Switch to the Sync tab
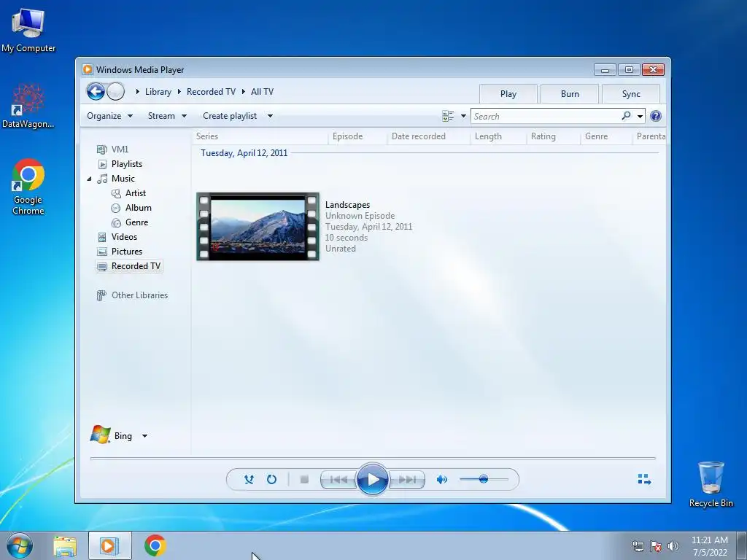This screenshot has height=560, width=747. click(631, 94)
